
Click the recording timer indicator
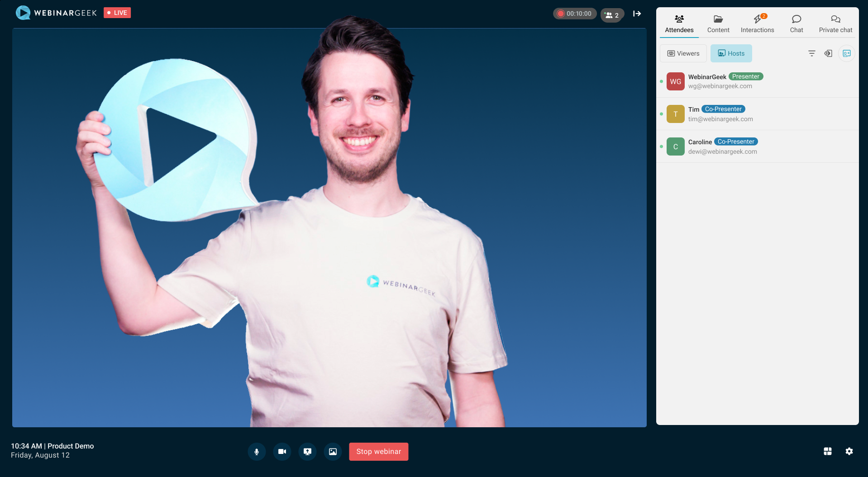574,14
